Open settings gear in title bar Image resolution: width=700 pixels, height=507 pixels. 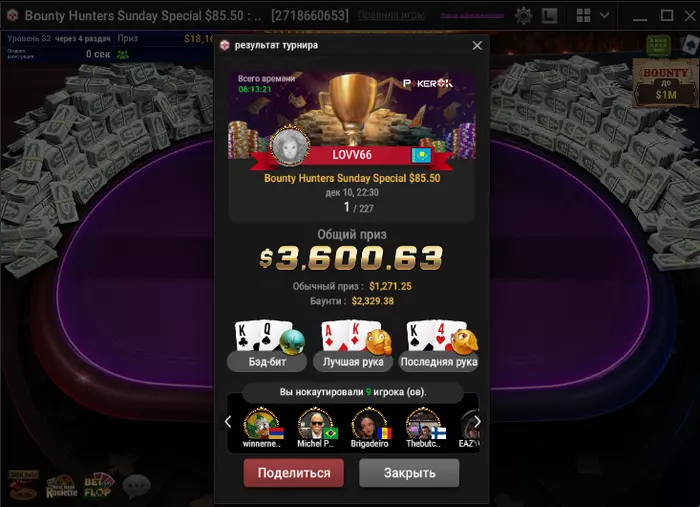click(x=523, y=16)
